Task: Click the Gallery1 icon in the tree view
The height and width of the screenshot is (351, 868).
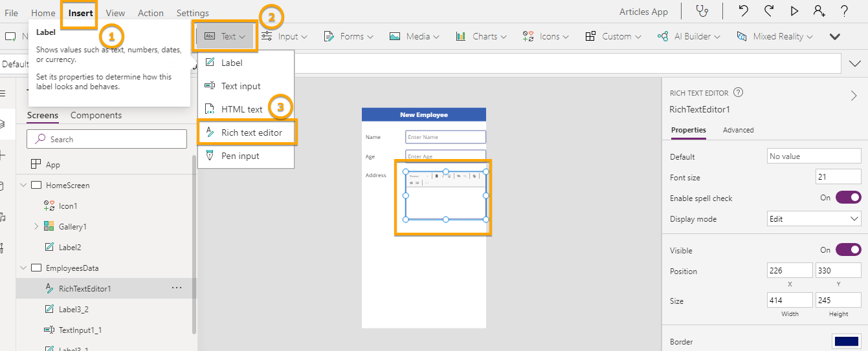Action: [x=49, y=226]
